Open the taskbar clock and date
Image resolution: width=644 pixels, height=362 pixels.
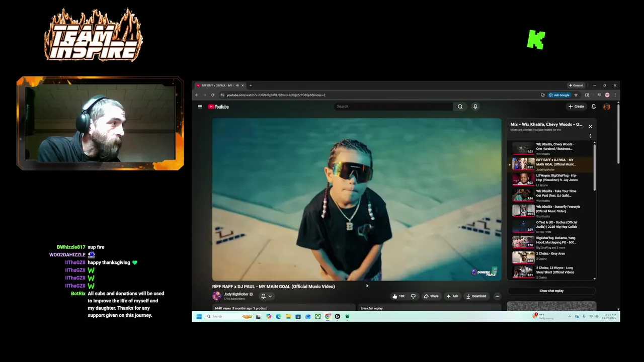[x=609, y=316]
